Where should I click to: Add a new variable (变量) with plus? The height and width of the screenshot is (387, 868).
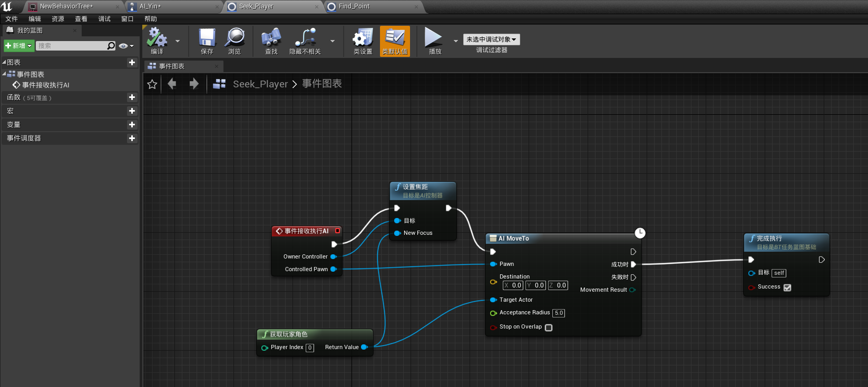pyautogui.click(x=132, y=125)
